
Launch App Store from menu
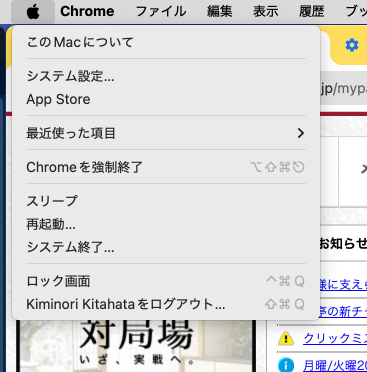pyautogui.click(x=166, y=99)
